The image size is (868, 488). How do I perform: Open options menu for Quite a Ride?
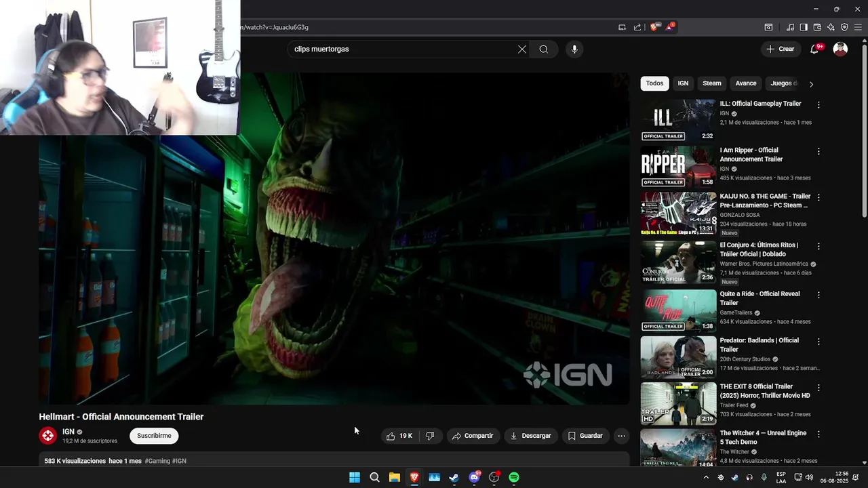[x=818, y=295]
